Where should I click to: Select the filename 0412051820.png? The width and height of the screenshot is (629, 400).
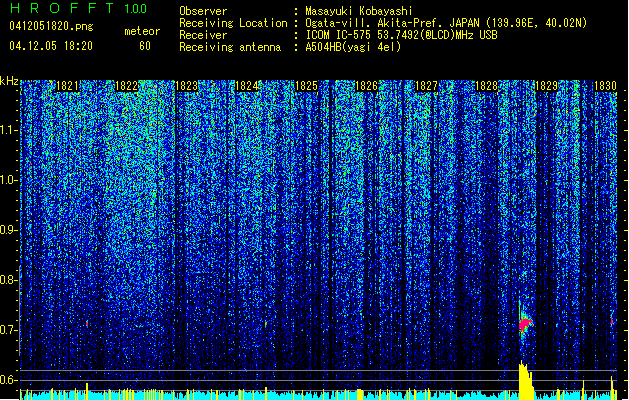click(51, 26)
